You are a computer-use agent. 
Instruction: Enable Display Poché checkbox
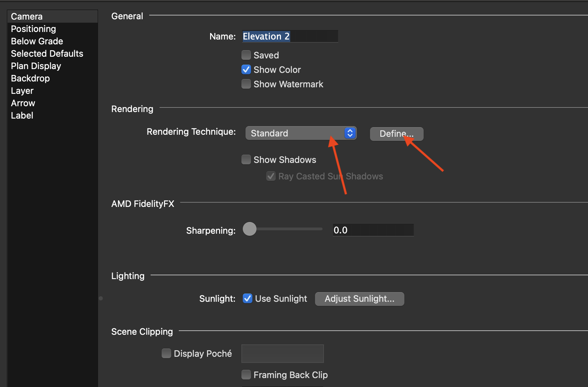(x=166, y=353)
